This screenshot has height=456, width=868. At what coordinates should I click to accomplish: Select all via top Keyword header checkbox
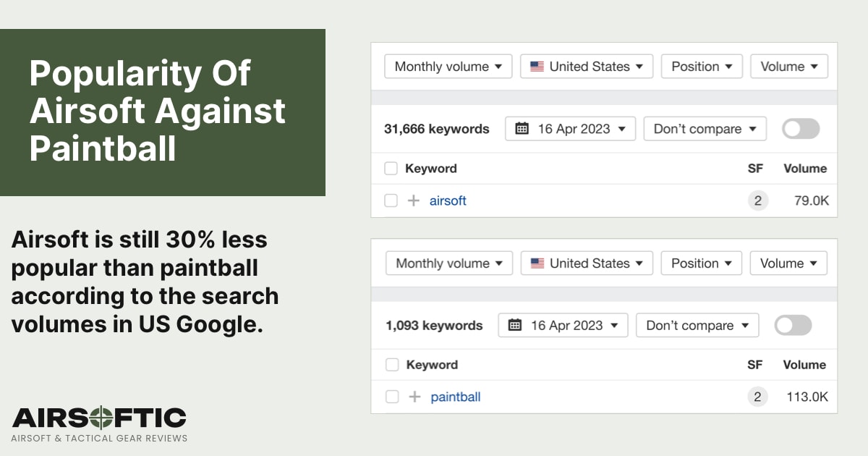click(x=391, y=169)
